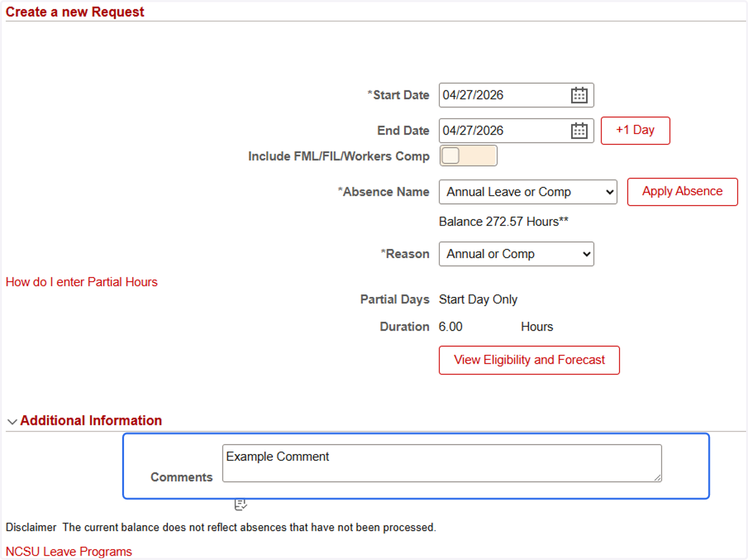Open How do I enter Partial Hours link
Screen dimensions: 748x560
[x=82, y=282]
